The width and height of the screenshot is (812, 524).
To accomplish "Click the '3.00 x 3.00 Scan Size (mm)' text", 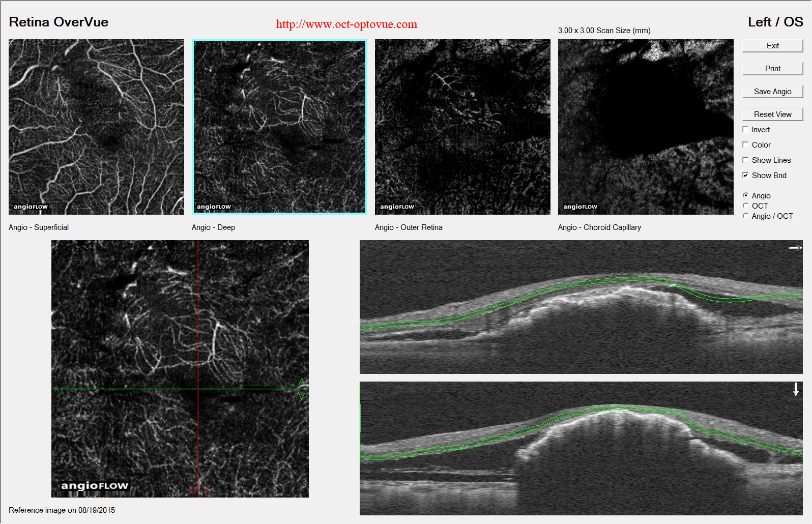I will 604,31.
